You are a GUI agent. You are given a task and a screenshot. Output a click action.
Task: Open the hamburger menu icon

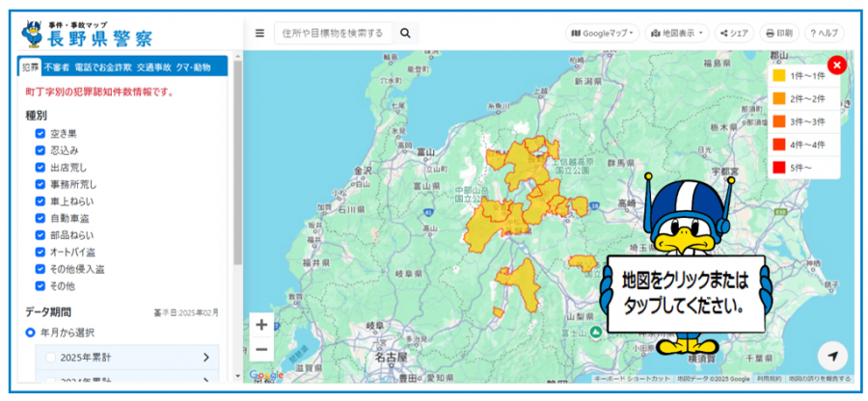coord(259,33)
